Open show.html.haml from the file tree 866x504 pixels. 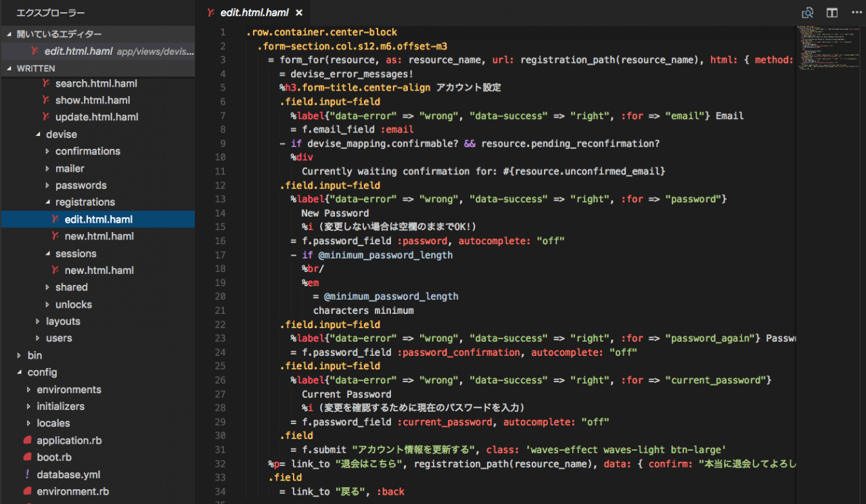tap(93, 100)
